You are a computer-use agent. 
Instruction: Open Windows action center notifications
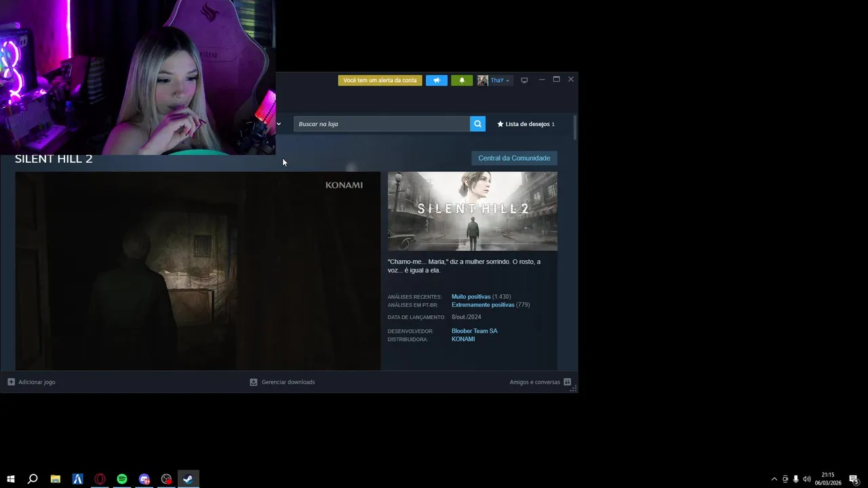[854, 479]
